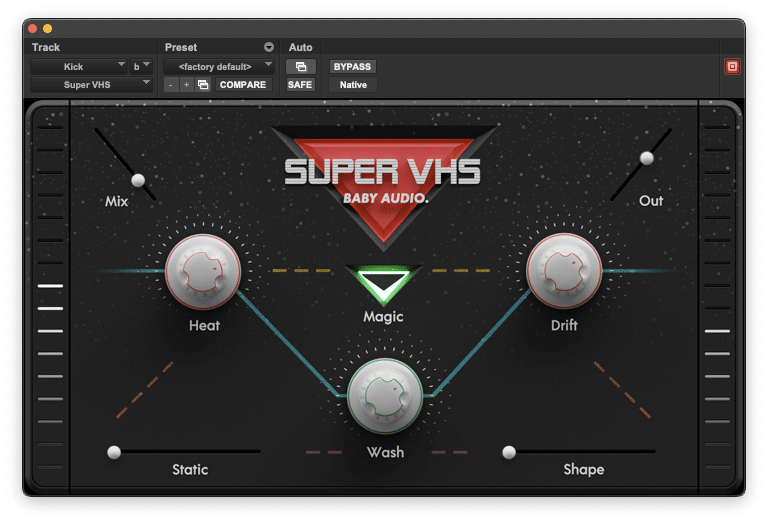
Task: Click the Static slider handle
Action: (x=114, y=452)
